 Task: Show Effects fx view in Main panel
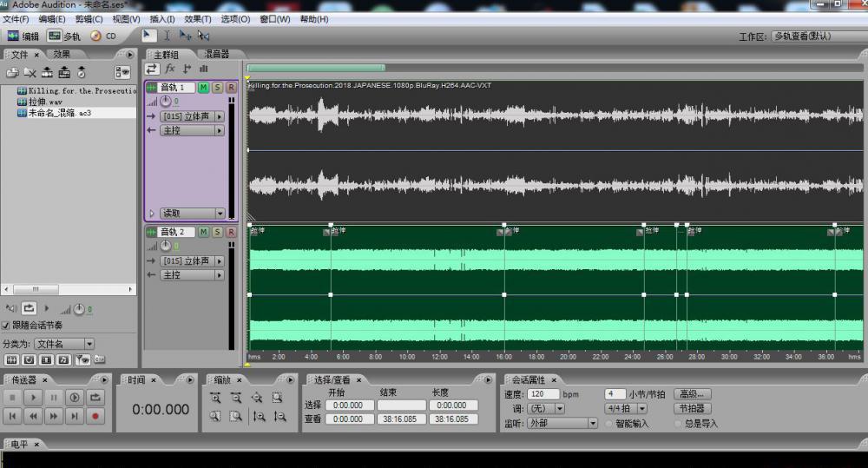170,69
